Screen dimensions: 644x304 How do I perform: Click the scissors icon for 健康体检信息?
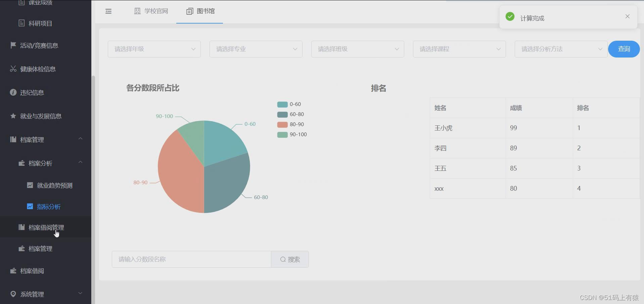point(13,69)
